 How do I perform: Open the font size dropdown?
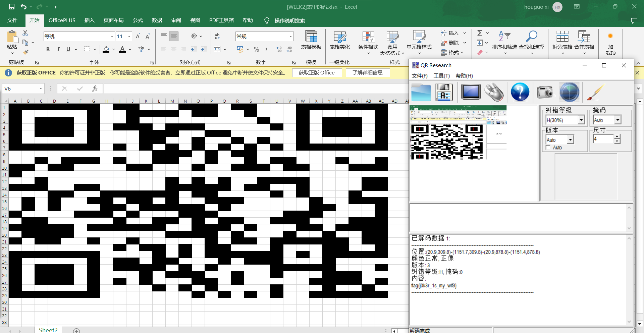pos(129,36)
